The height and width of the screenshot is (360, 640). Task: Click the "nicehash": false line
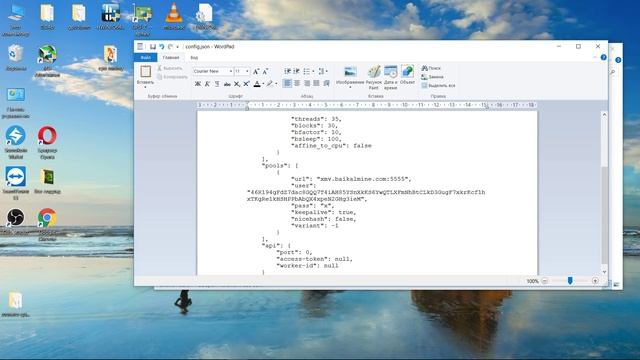[324, 219]
